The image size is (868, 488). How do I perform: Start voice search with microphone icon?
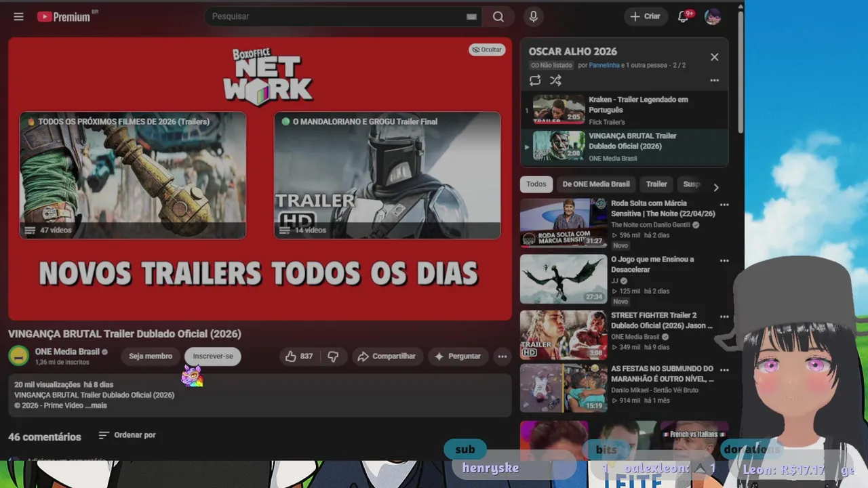click(x=534, y=16)
